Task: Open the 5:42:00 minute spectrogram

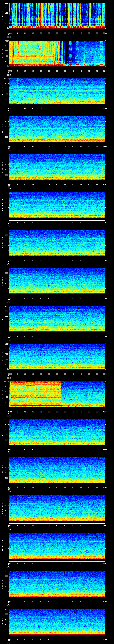Action: tap(57, 508)
